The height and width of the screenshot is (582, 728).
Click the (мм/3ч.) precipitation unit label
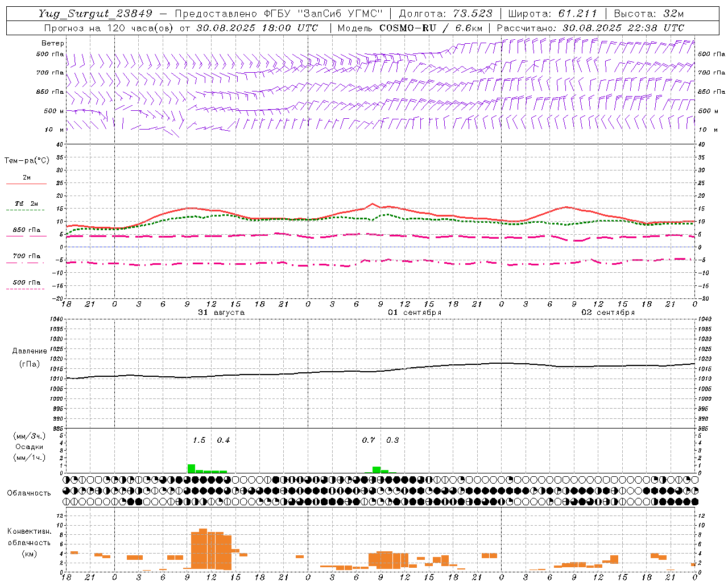click(30, 436)
